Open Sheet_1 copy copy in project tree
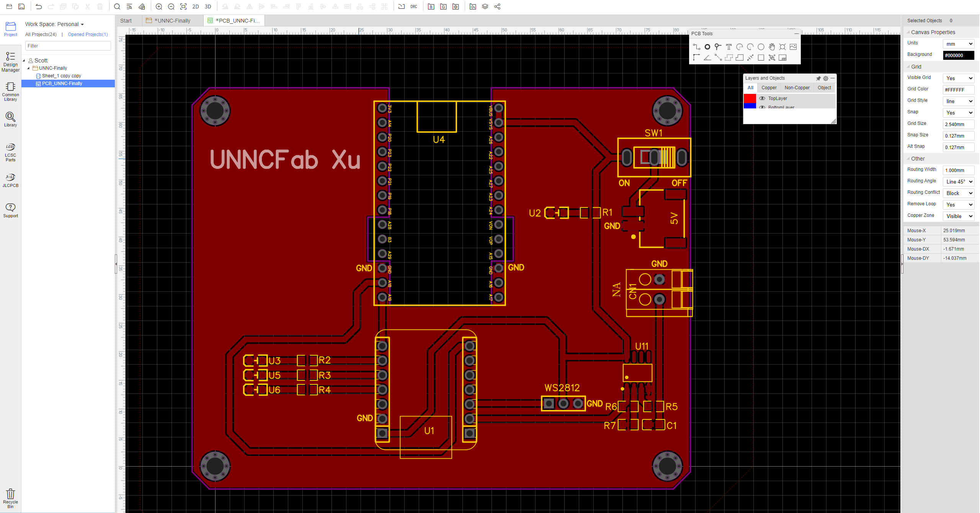Image resolution: width=980 pixels, height=513 pixels. coord(61,76)
